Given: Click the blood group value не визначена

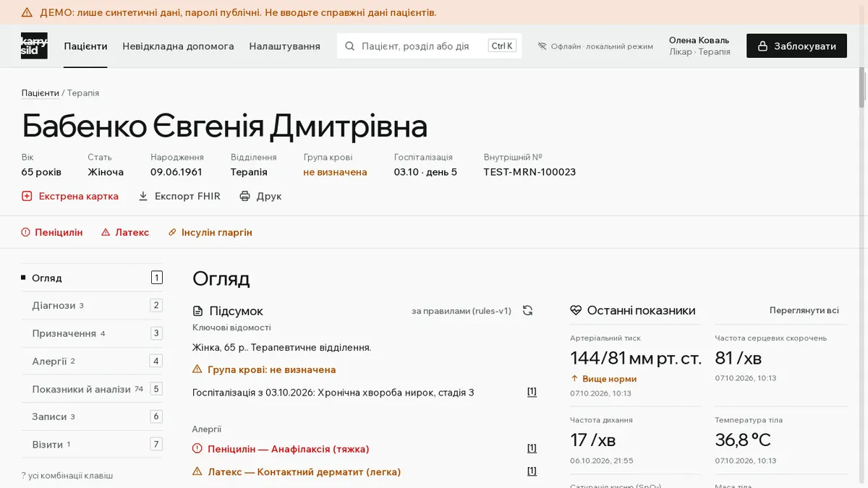Looking at the screenshot, I should click(335, 172).
